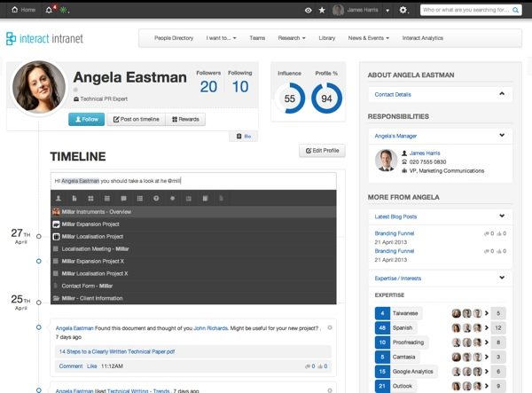Click arrow next to Google Analytics endorsers
Viewport: 532px width, 393px height.
(487, 372)
